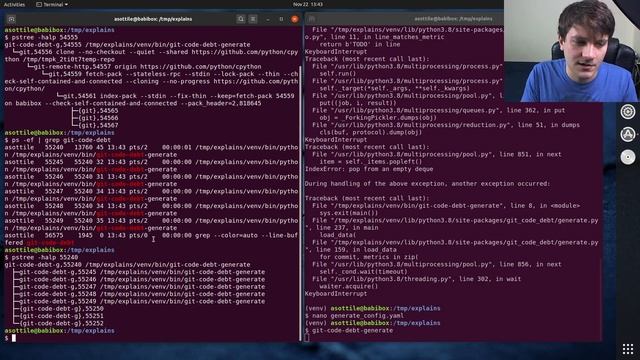Show all applications grid
The height and width of the screenshot is (360, 640).
[x=628, y=349]
